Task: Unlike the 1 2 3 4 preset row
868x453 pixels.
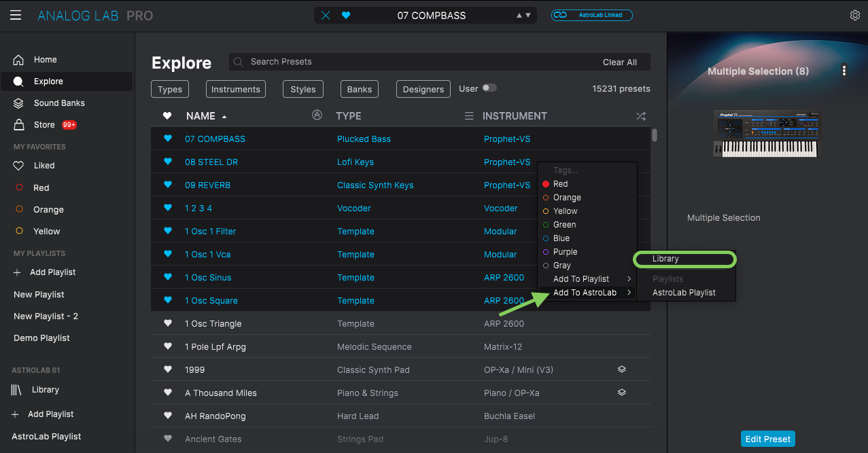Action: 168,208
